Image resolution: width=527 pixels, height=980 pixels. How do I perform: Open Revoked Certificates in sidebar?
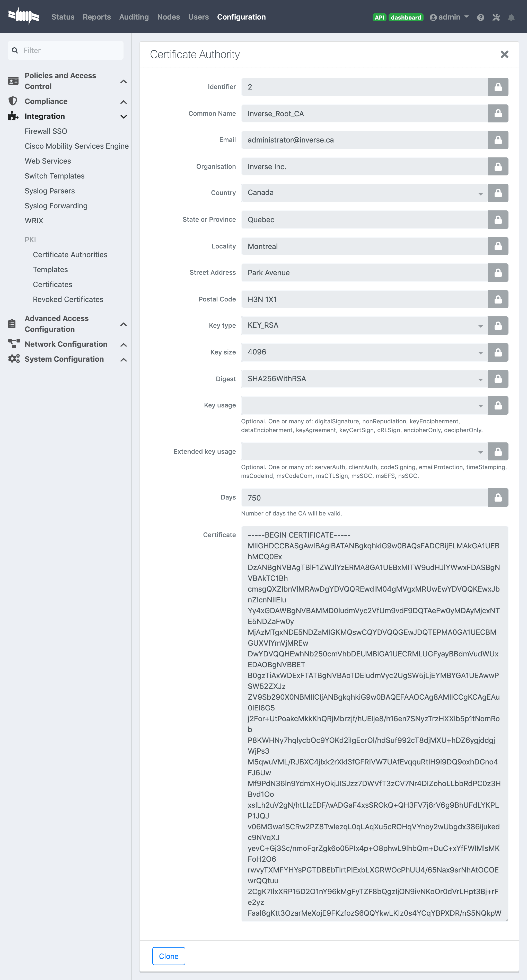click(x=68, y=299)
